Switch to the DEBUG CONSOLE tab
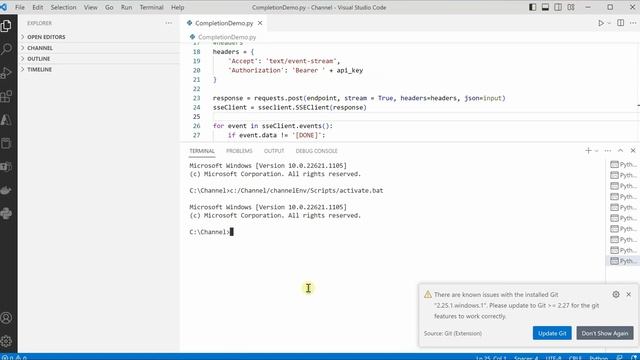 point(316,151)
